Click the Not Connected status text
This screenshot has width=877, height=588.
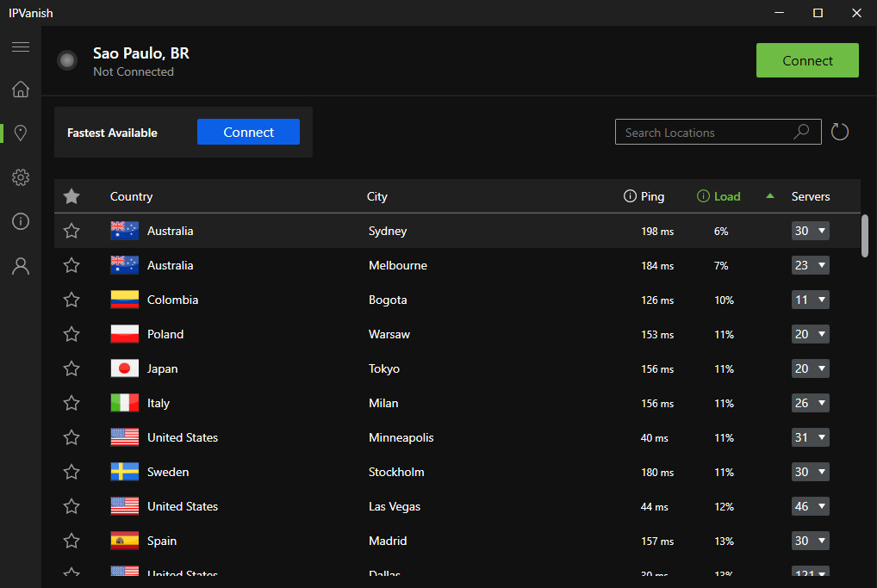[x=134, y=71]
